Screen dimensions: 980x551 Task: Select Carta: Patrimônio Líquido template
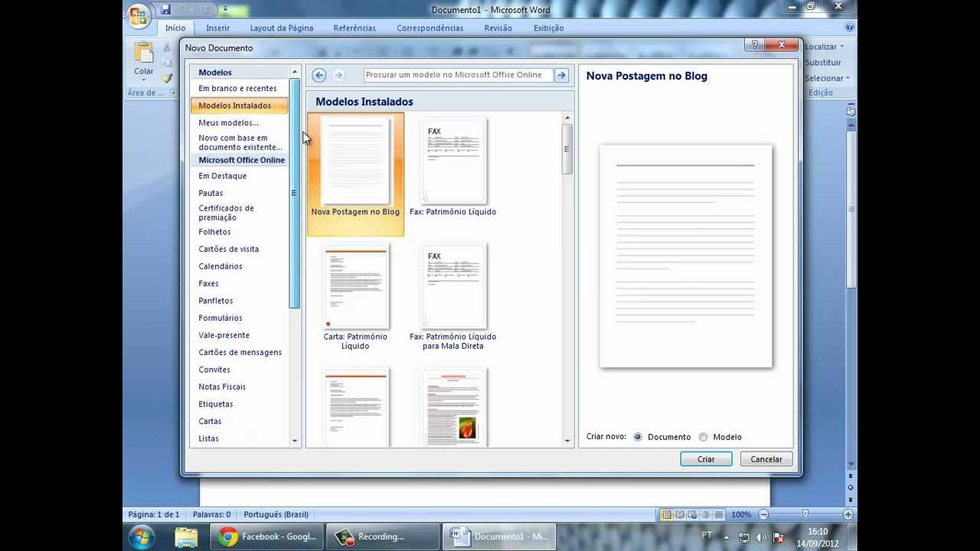(x=355, y=298)
